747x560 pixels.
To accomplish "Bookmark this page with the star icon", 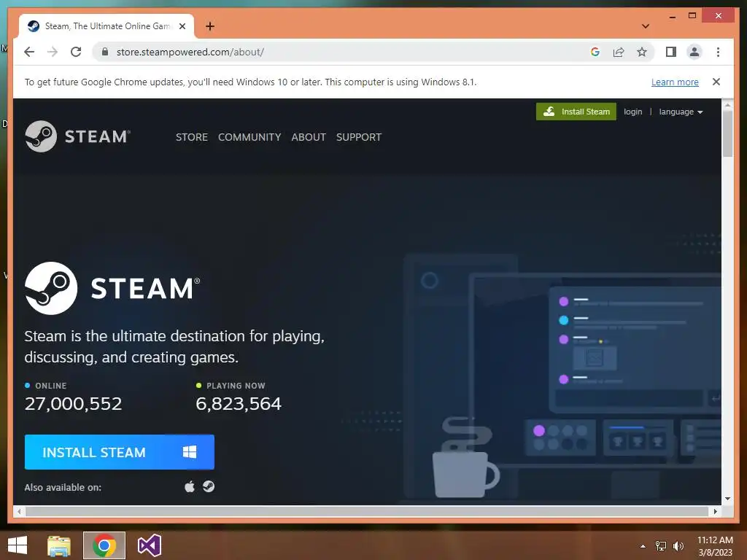I will coord(642,52).
